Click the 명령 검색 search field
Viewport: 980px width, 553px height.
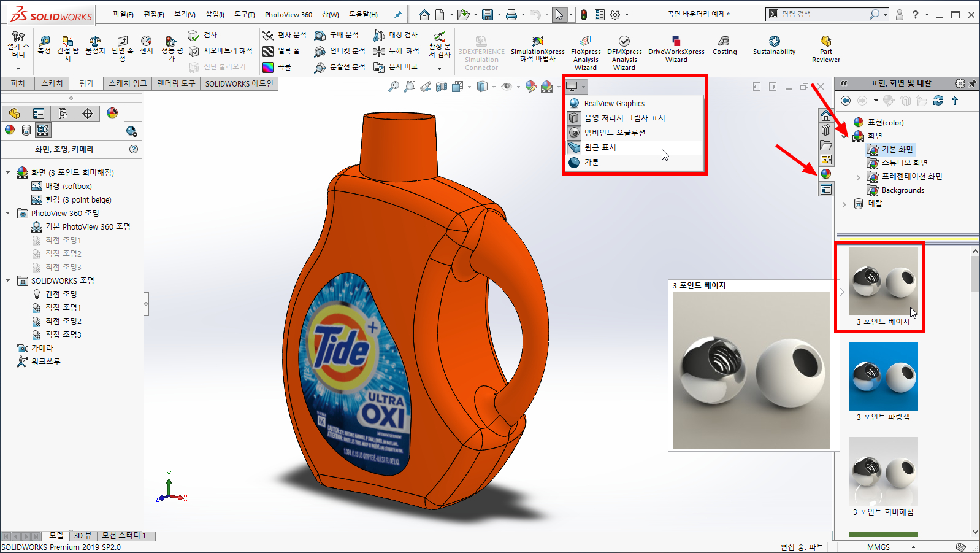click(x=824, y=14)
